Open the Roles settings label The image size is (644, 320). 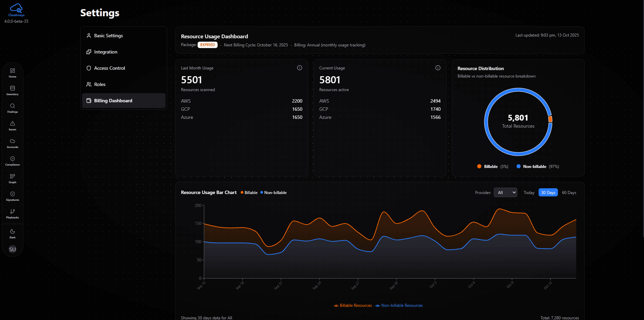[x=100, y=84]
